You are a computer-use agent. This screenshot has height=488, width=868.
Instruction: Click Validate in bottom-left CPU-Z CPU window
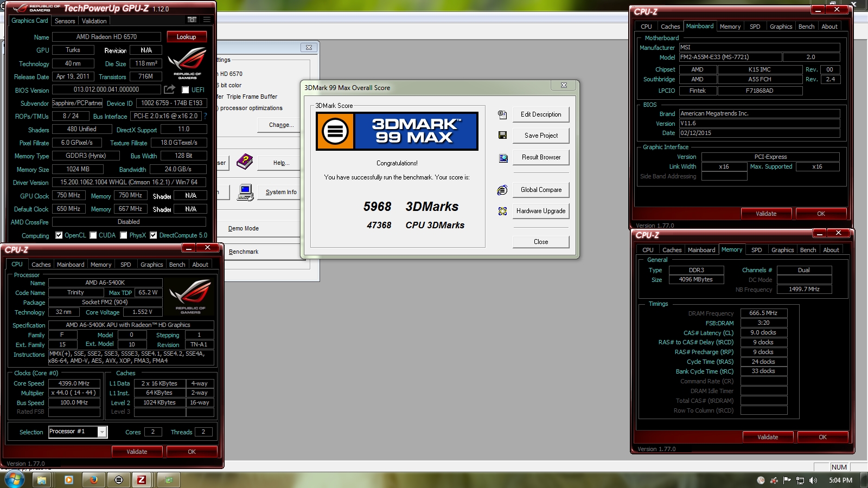point(137,452)
